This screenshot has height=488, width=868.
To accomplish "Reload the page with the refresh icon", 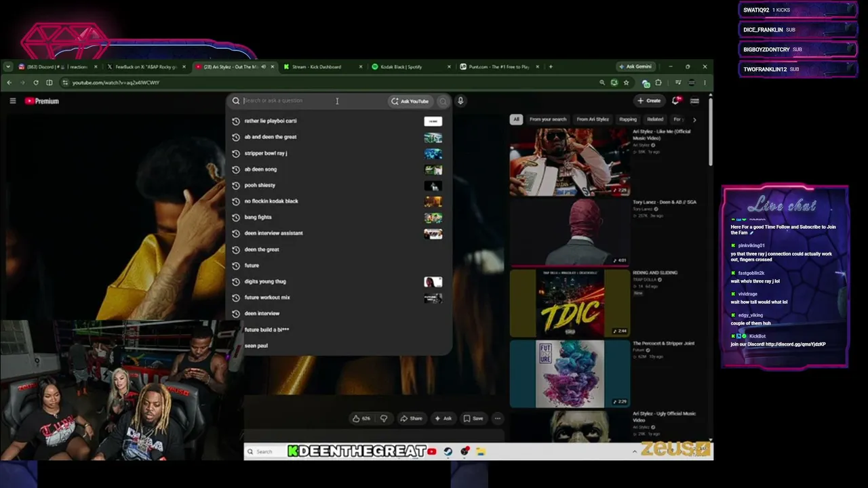I will pyautogui.click(x=36, y=83).
